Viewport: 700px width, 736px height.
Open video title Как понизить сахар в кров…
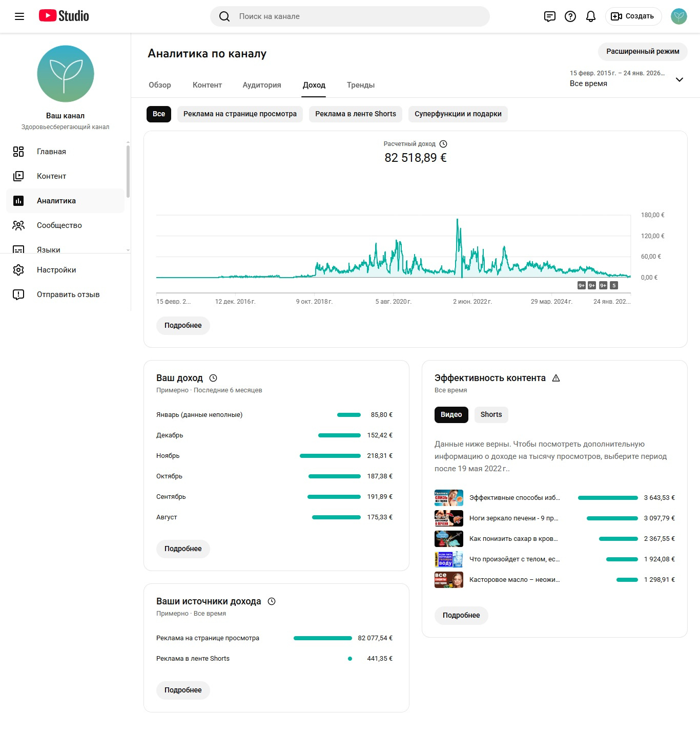[x=513, y=539]
